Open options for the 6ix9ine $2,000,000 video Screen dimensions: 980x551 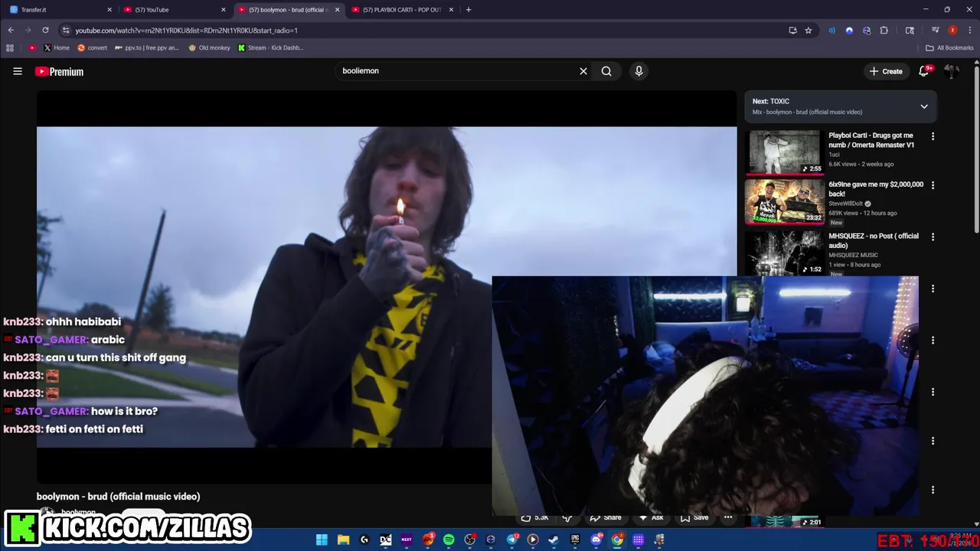(933, 185)
